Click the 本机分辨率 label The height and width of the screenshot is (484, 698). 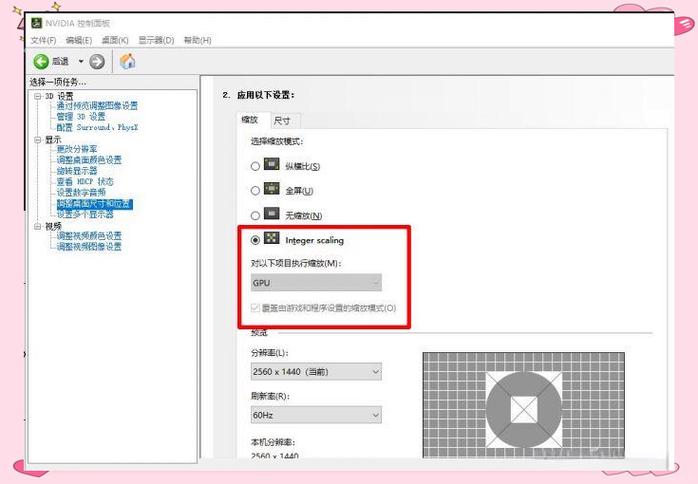coord(273,442)
